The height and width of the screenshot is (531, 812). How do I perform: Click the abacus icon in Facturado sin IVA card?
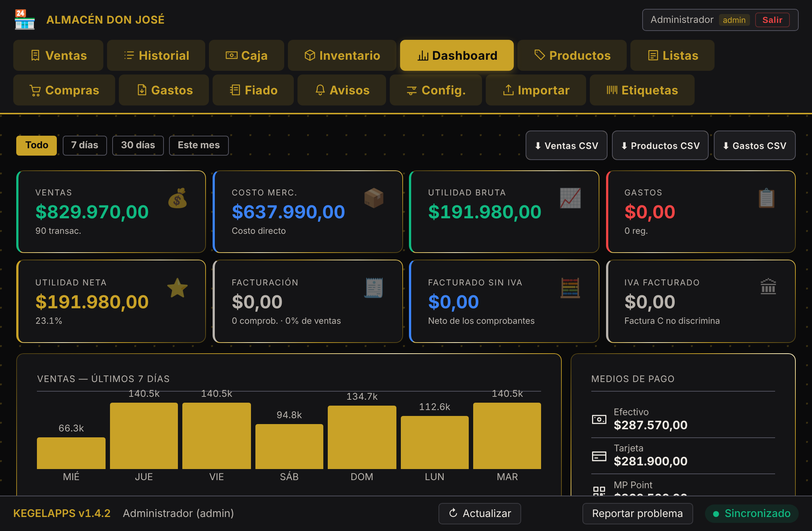pos(570,288)
